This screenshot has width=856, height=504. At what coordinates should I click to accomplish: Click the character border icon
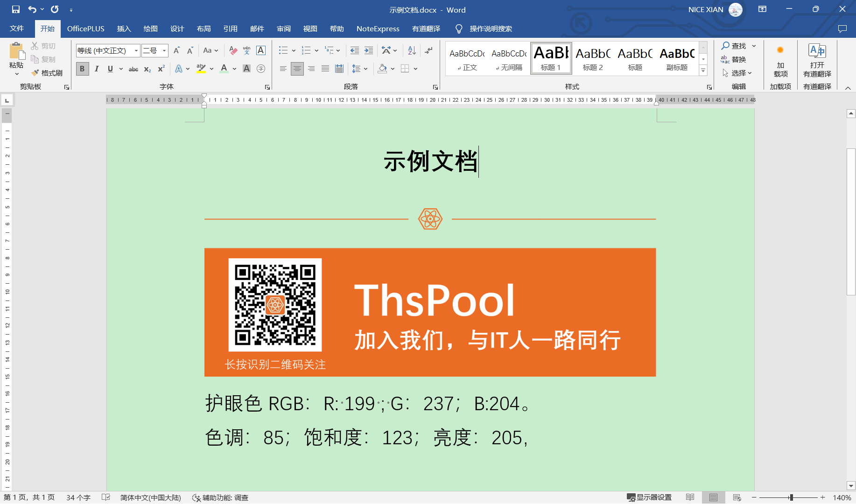pos(261,50)
